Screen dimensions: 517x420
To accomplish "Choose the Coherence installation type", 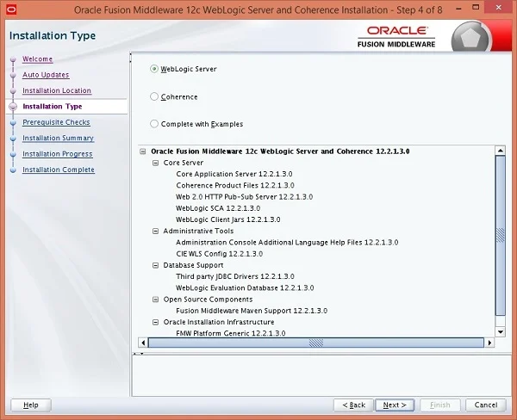I will [154, 96].
